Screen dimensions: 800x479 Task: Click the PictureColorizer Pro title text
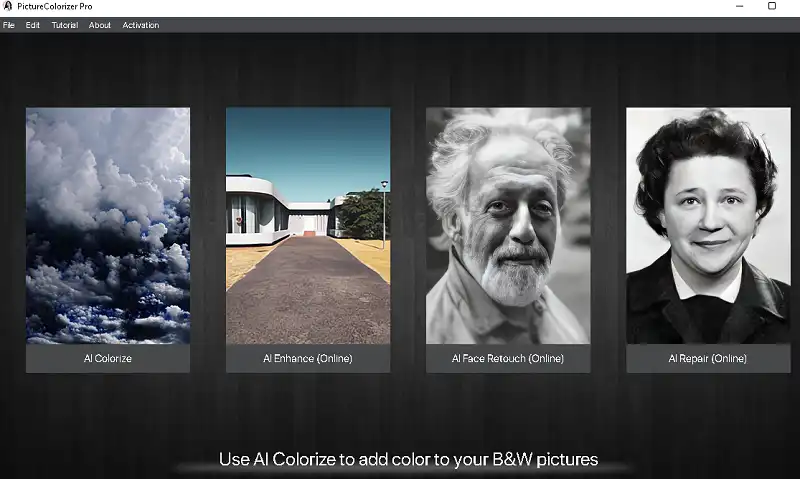[x=55, y=7]
